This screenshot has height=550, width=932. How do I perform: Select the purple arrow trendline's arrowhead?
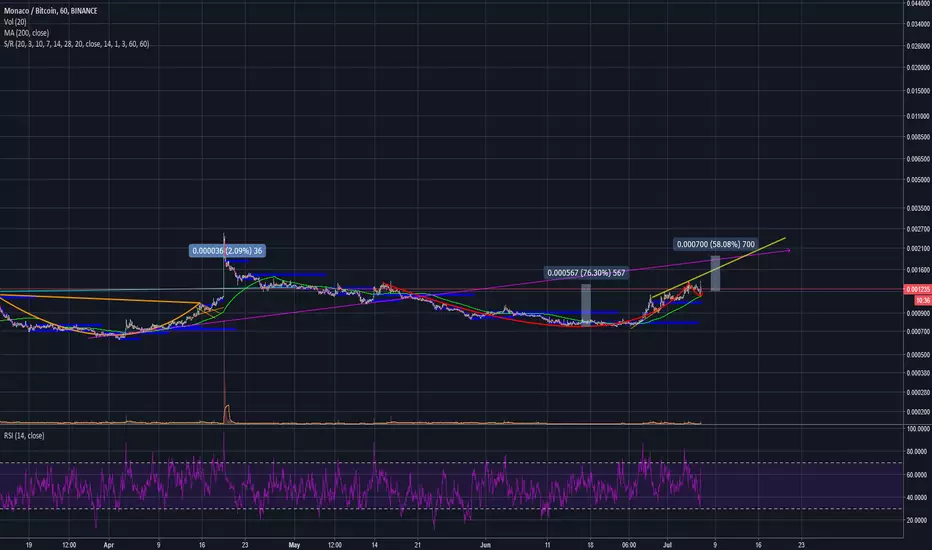pos(788,250)
